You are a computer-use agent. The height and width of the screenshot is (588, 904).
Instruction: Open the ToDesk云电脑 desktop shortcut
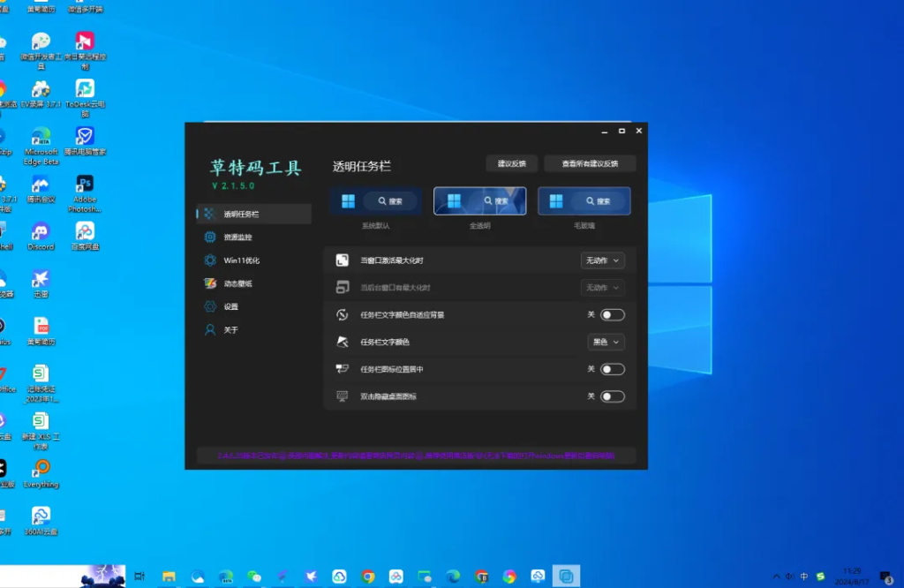click(85, 99)
